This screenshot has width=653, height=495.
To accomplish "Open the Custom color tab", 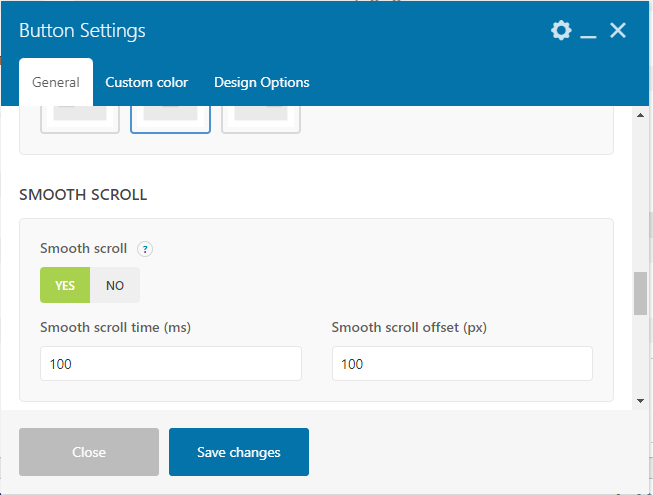I will [x=146, y=82].
